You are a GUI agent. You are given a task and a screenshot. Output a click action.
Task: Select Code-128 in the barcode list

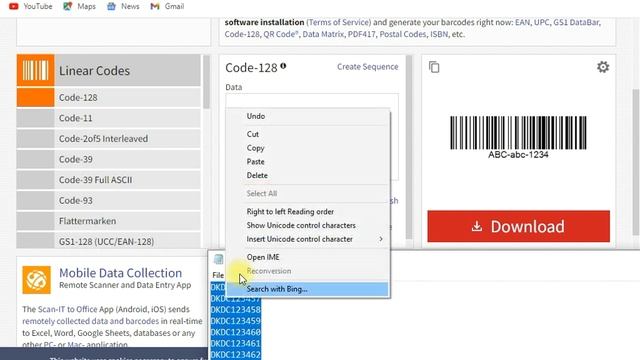(109, 98)
